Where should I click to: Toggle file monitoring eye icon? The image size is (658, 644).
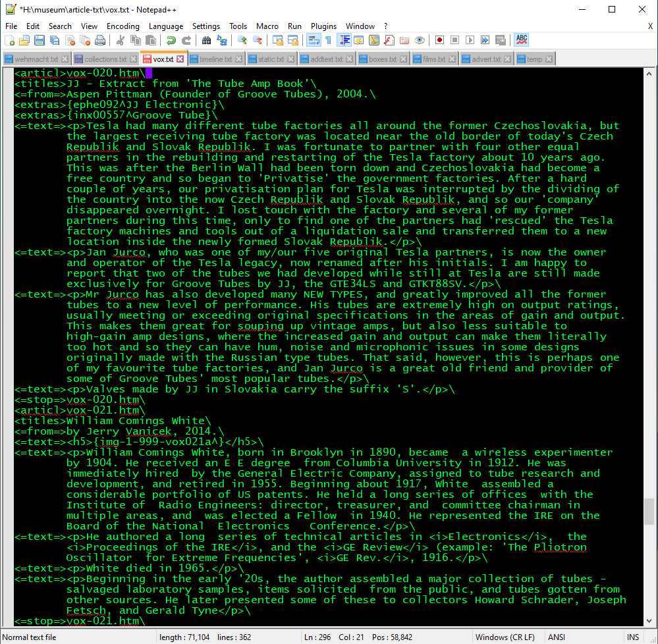point(419,40)
